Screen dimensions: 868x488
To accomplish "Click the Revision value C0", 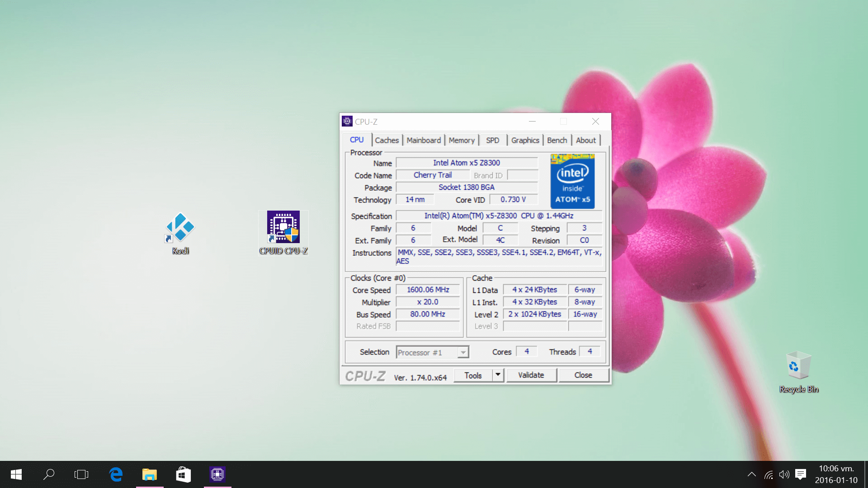I will pyautogui.click(x=585, y=240).
